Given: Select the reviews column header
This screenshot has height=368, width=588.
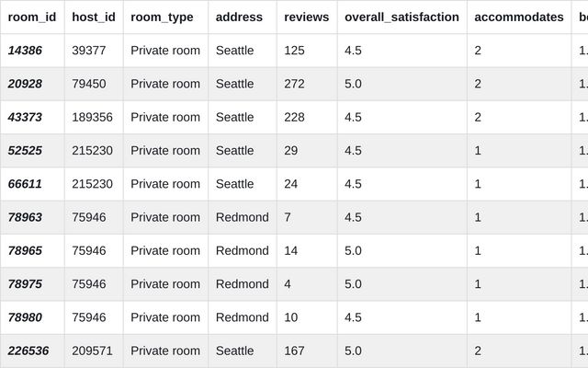Looking at the screenshot, I should point(307,17).
